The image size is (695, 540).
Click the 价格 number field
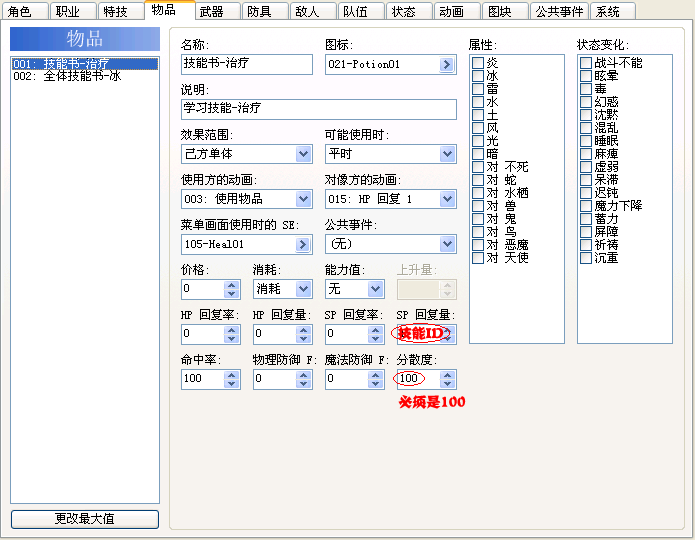(x=203, y=289)
